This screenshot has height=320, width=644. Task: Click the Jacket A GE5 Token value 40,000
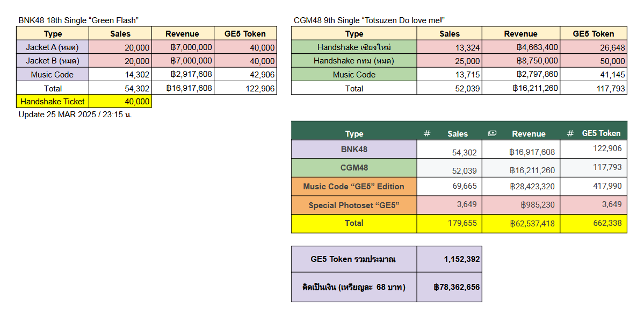(245, 47)
